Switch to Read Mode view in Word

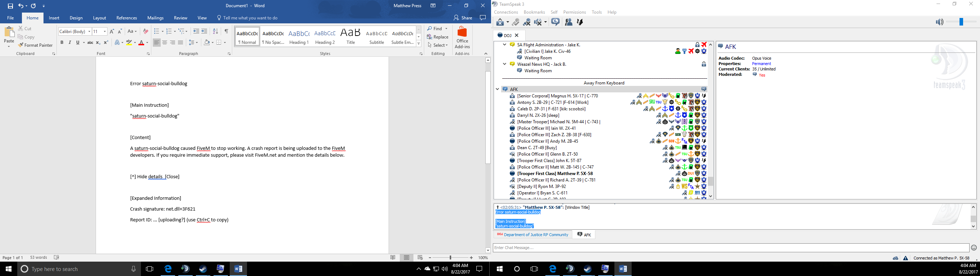[393, 258]
